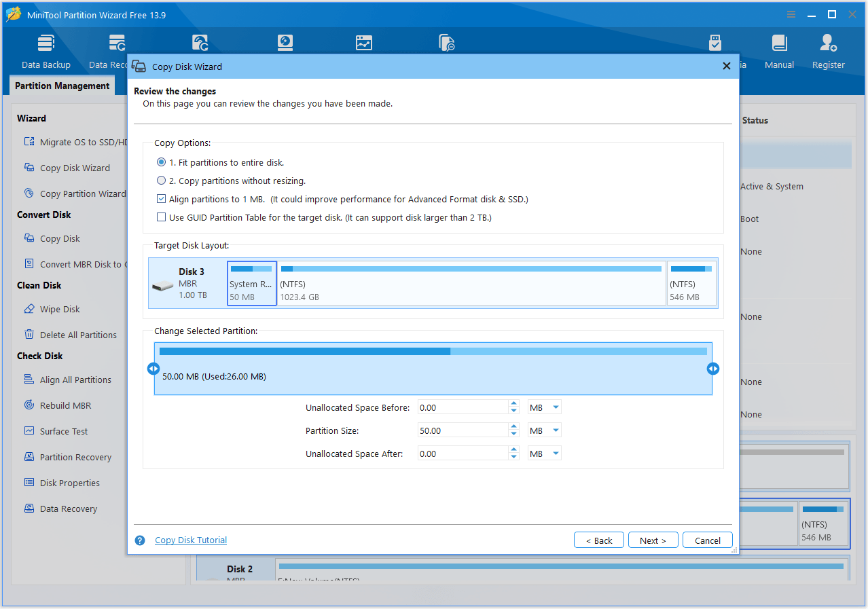Click the Surface Test icon
868x609 pixels.
[x=29, y=431]
